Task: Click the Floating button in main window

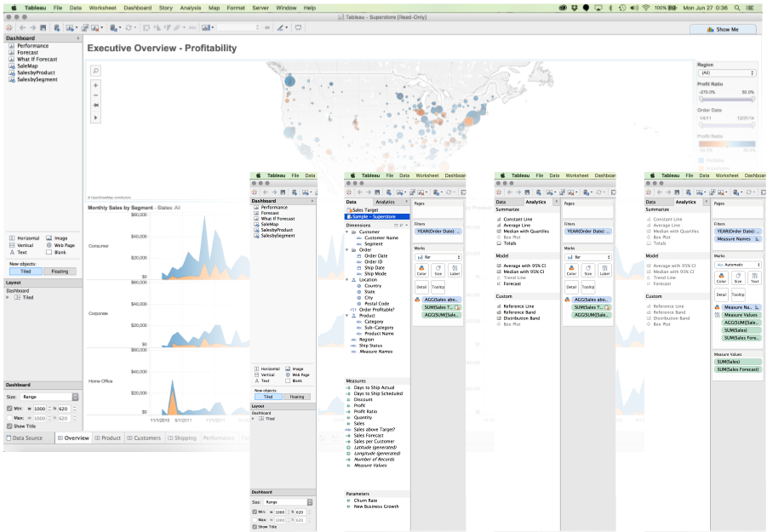Action: click(x=60, y=272)
